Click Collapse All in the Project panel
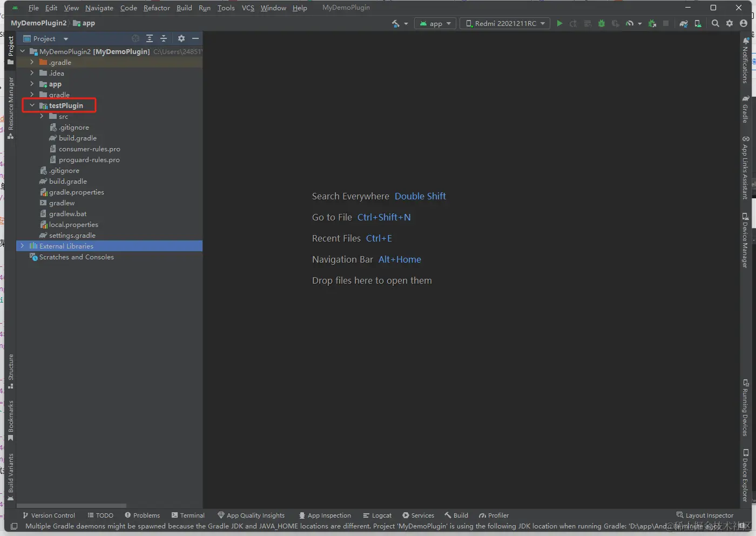The width and height of the screenshot is (756, 536). 164,38
